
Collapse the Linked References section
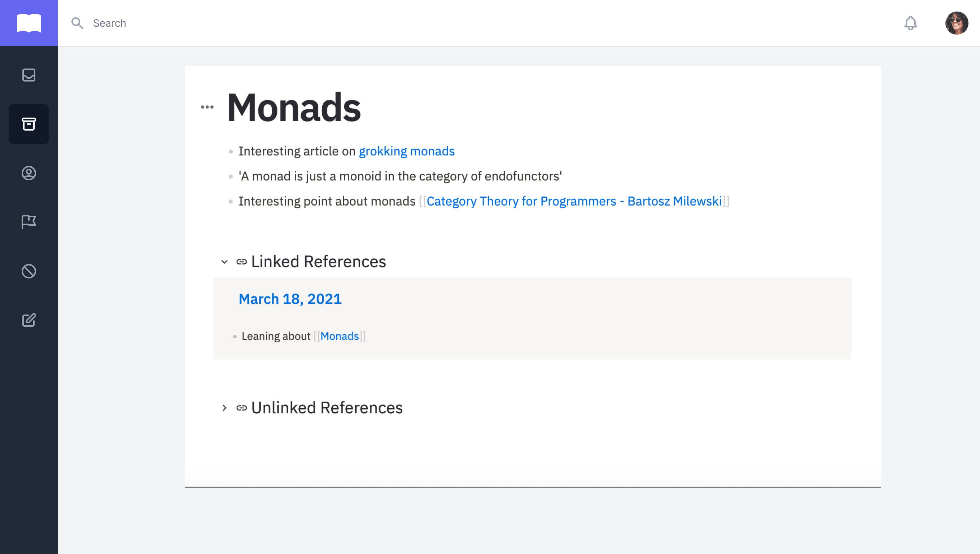(224, 262)
